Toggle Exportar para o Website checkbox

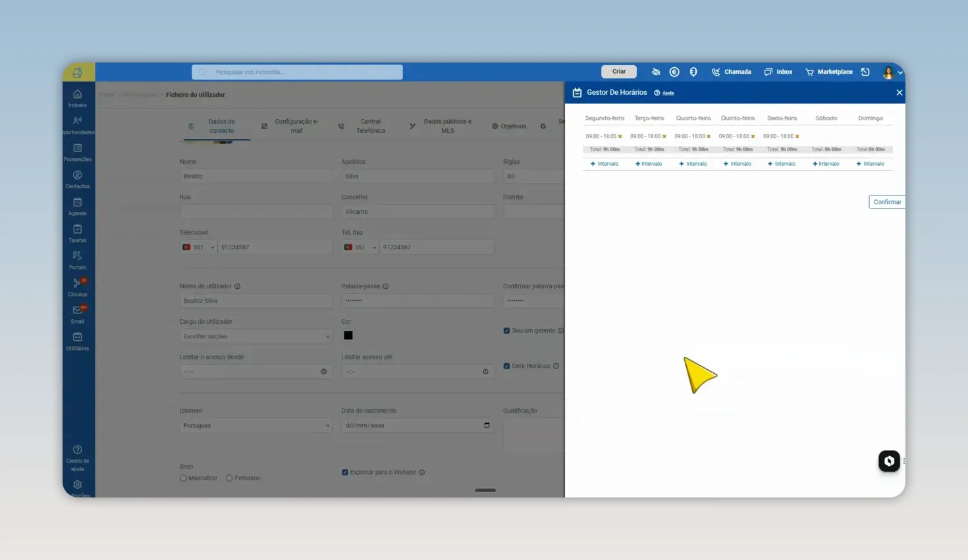pos(344,472)
